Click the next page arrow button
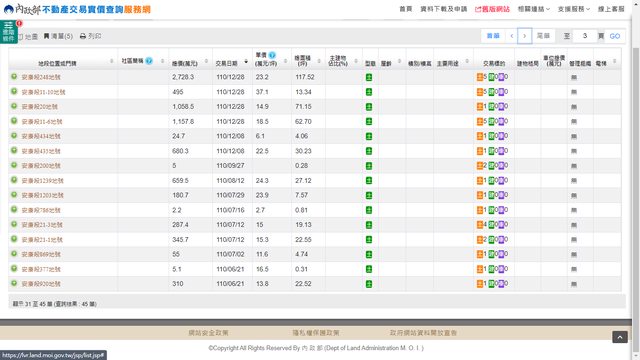Viewport: 640px width, 360px height. tap(524, 36)
